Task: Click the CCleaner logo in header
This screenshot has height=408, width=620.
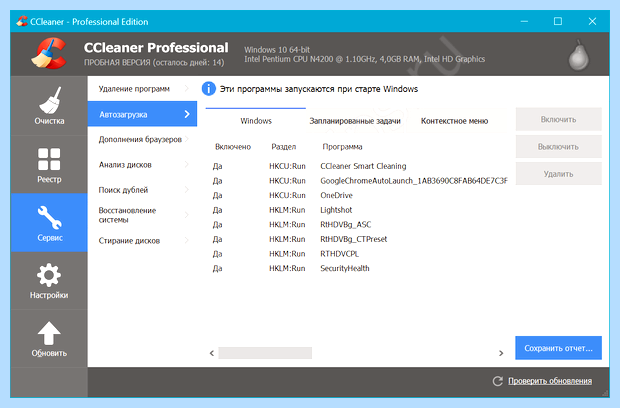Action: click(48, 54)
